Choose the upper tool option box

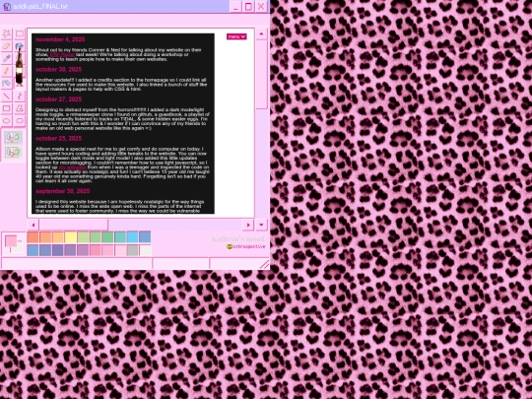pos(13,138)
